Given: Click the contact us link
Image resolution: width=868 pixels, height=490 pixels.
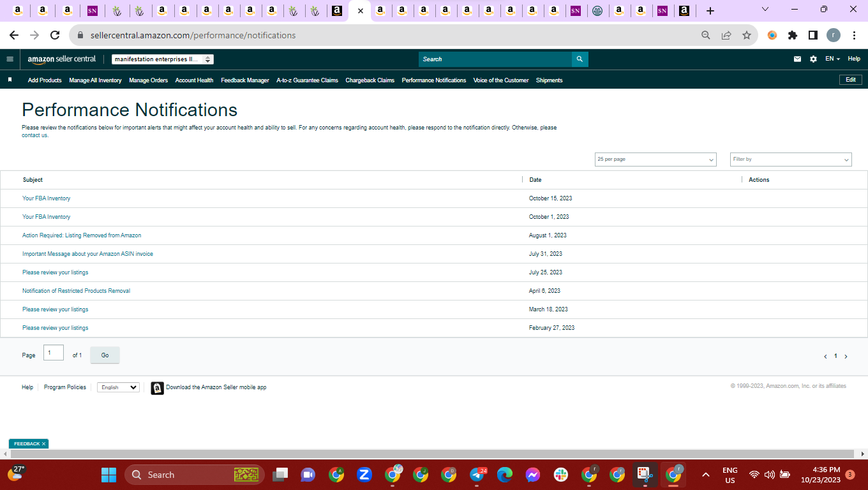Looking at the screenshot, I should 34,135.
